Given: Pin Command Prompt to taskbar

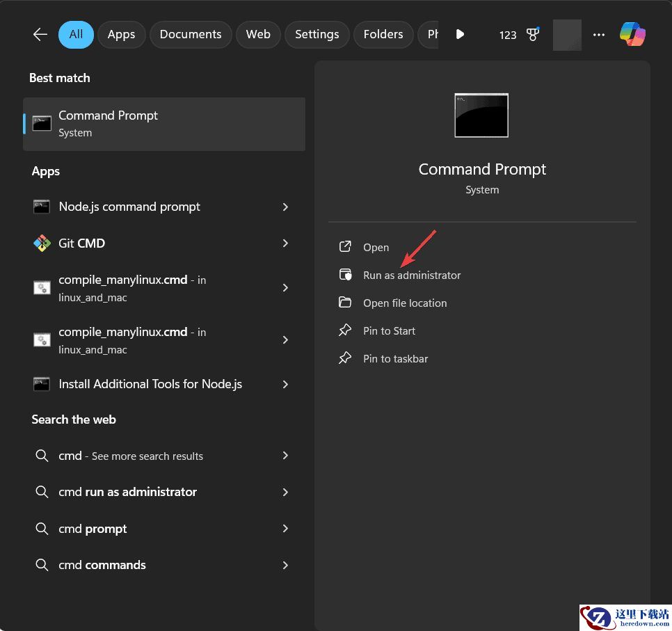Looking at the screenshot, I should tap(395, 359).
